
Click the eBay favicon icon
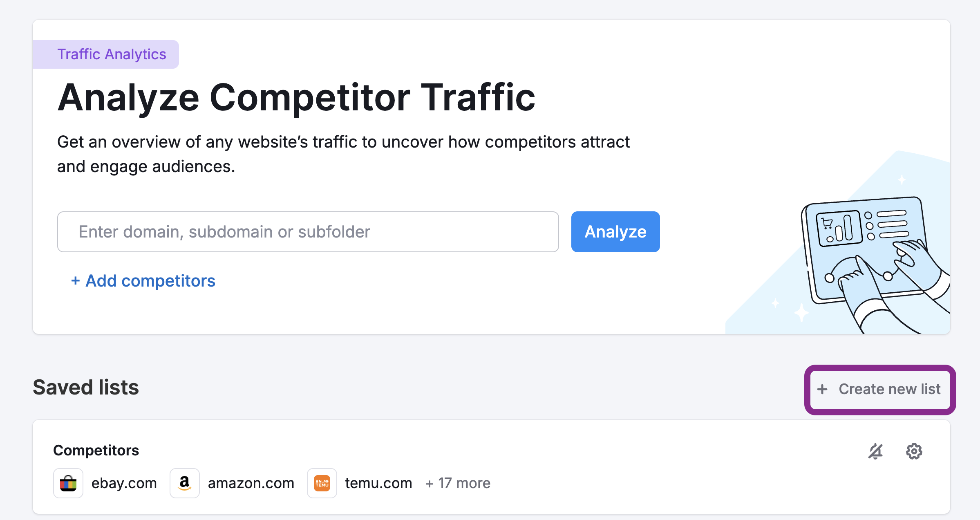(x=68, y=483)
